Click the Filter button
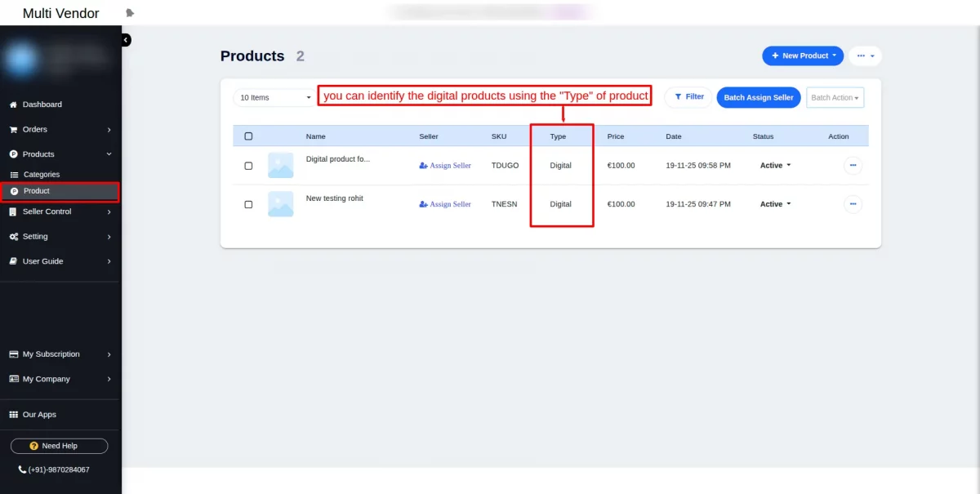The image size is (980, 494). coord(688,96)
